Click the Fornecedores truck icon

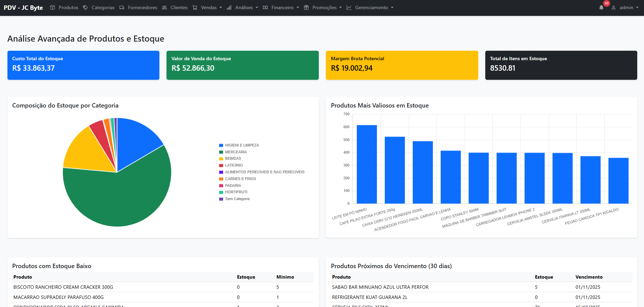coord(122,7)
